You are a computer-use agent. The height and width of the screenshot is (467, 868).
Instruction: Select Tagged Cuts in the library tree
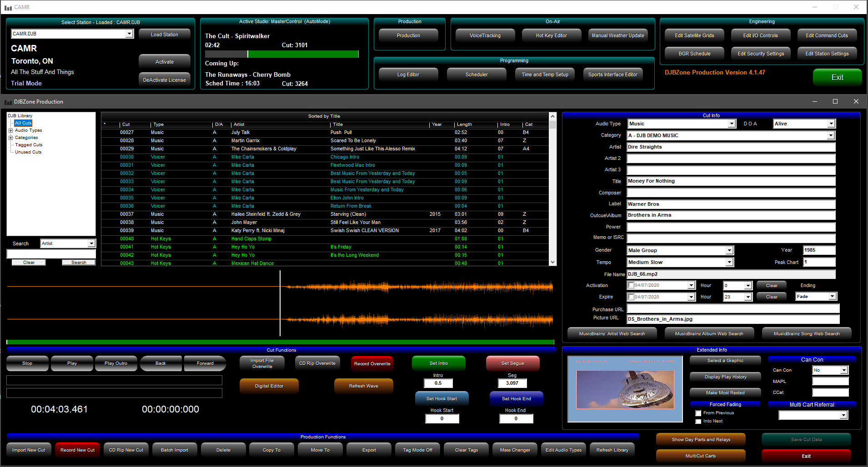(x=29, y=145)
